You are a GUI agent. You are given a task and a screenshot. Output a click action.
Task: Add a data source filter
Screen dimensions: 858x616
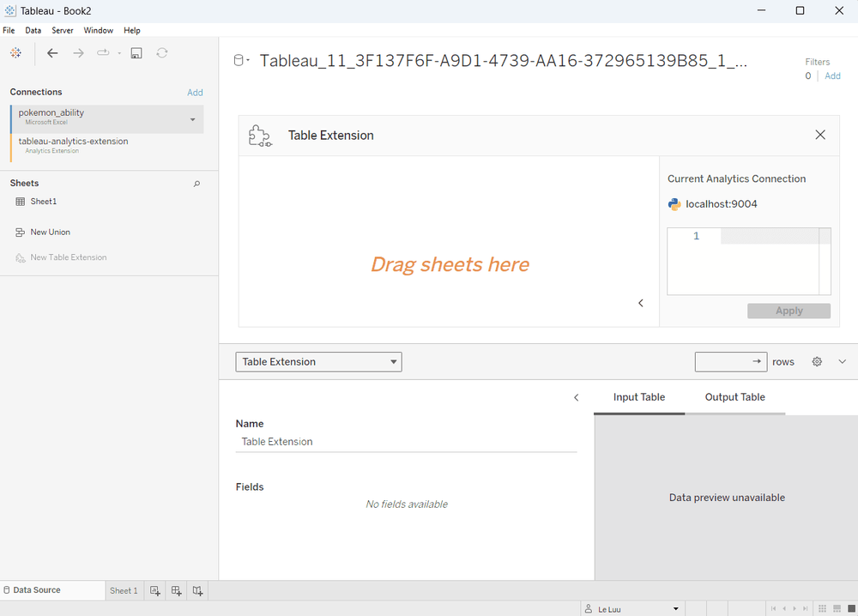click(832, 76)
